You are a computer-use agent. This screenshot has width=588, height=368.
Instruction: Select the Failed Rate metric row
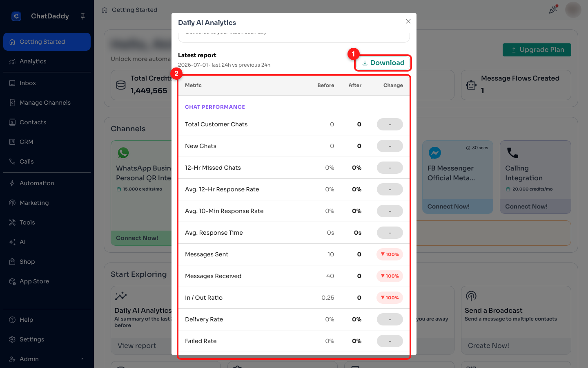294,341
